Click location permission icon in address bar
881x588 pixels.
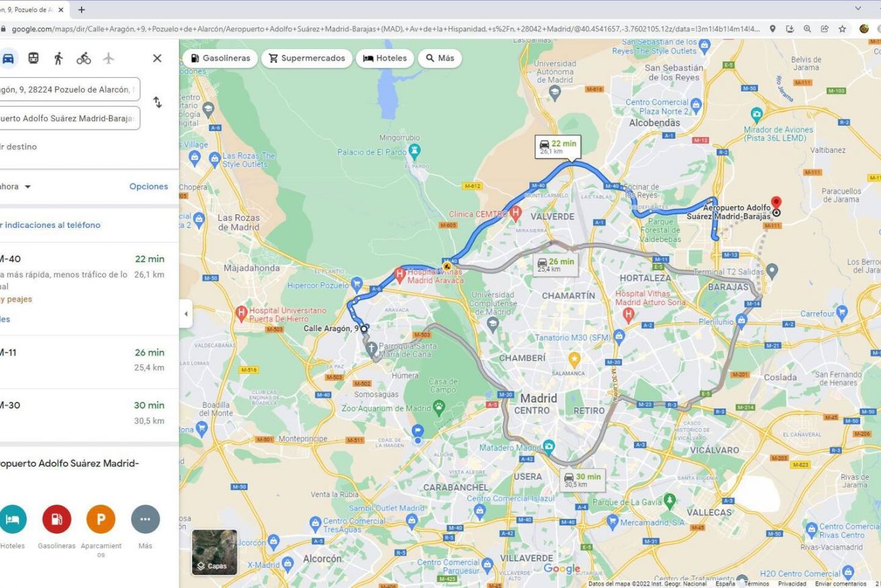pos(773,29)
